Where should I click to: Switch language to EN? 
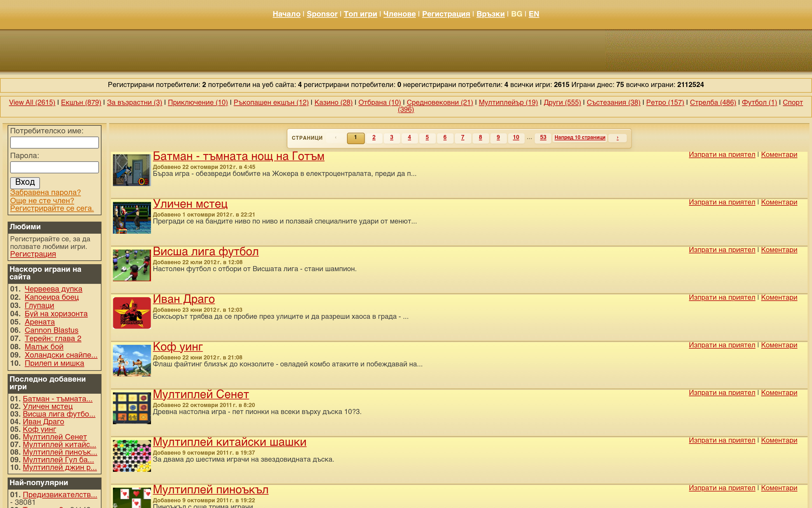pyautogui.click(x=534, y=14)
